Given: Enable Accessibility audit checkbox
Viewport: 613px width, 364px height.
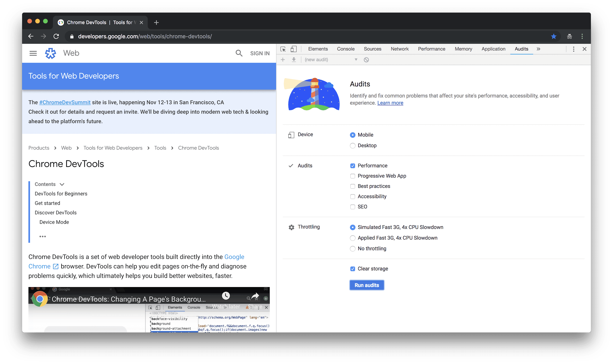Looking at the screenshot, I should click(352, 196).
